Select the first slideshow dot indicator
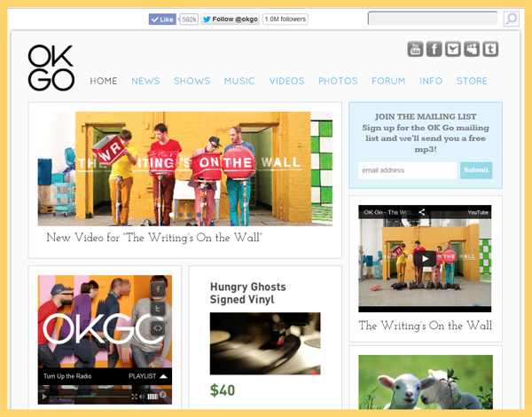The width and height of the screenshot is (532, 417). (172, 215)
